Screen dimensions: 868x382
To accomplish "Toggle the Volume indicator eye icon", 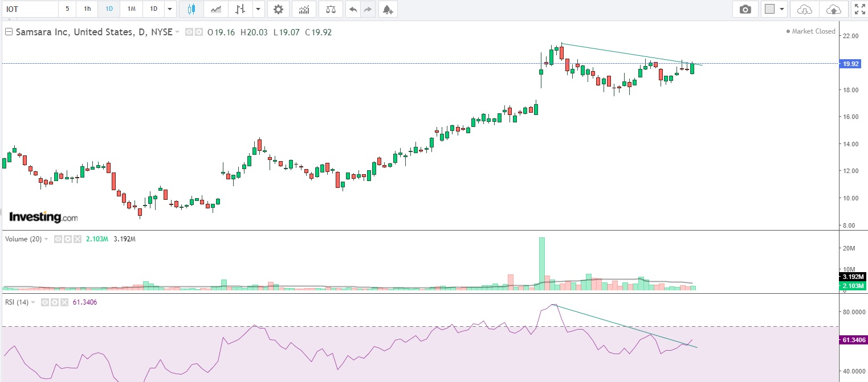I will pos(58,239).
